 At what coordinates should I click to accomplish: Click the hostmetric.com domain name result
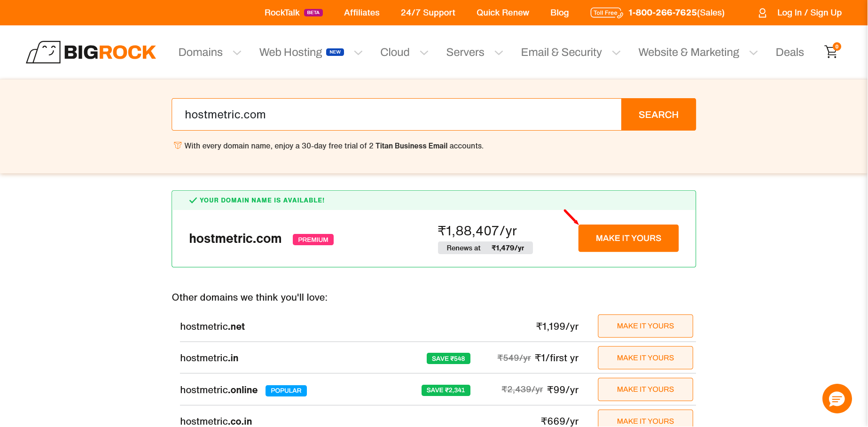pyautogui.click(x=235, y=239)
